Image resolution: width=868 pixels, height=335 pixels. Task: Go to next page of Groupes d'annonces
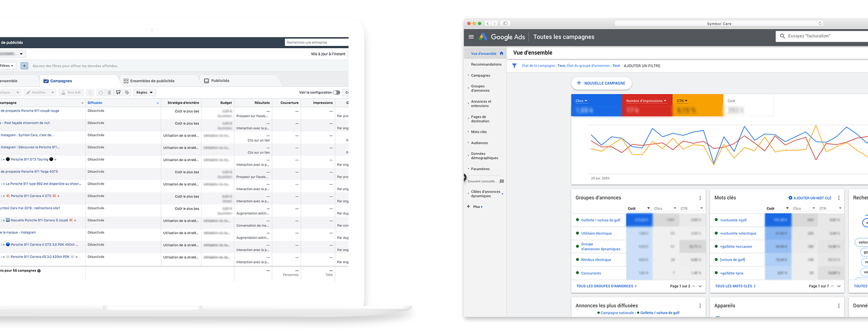click(700, 286)
